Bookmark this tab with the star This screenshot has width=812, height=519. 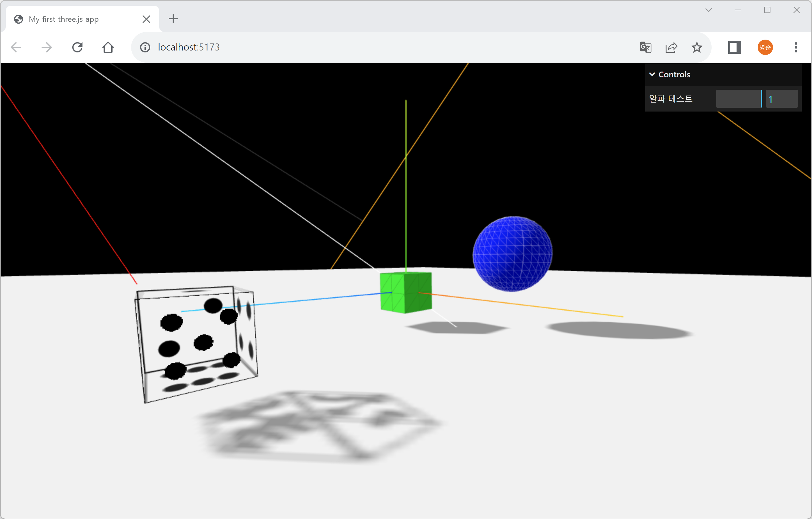pyautogui.click(x=697, y=47)
